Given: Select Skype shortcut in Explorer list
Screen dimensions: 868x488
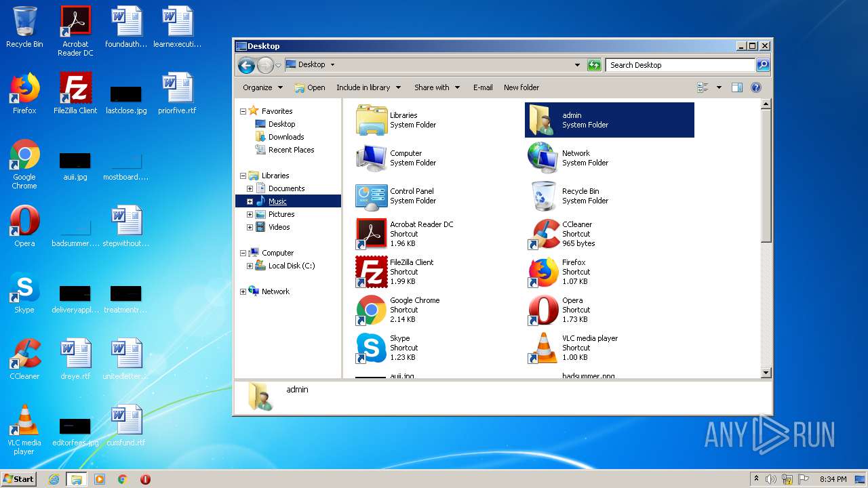Looking at the screenshot, I should click(372, 348).
